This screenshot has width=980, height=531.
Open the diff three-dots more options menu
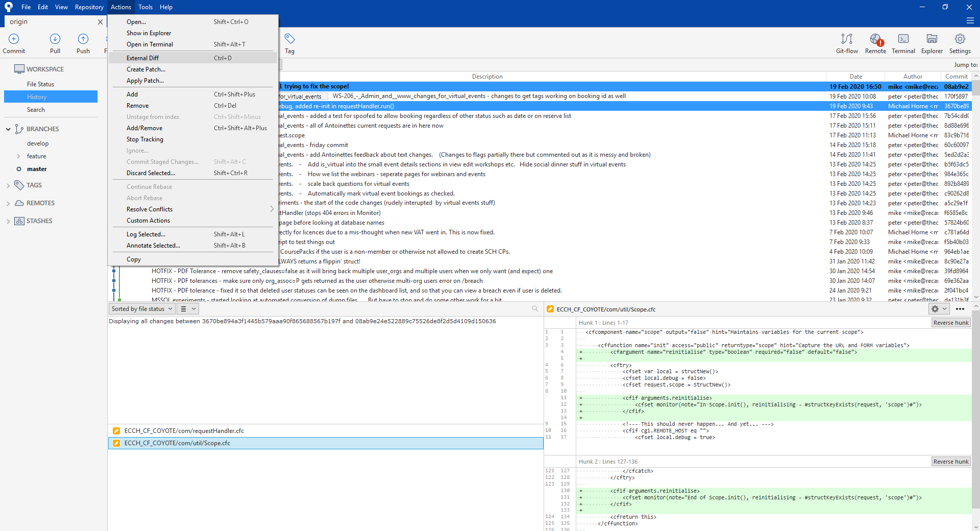click(960, 309)
